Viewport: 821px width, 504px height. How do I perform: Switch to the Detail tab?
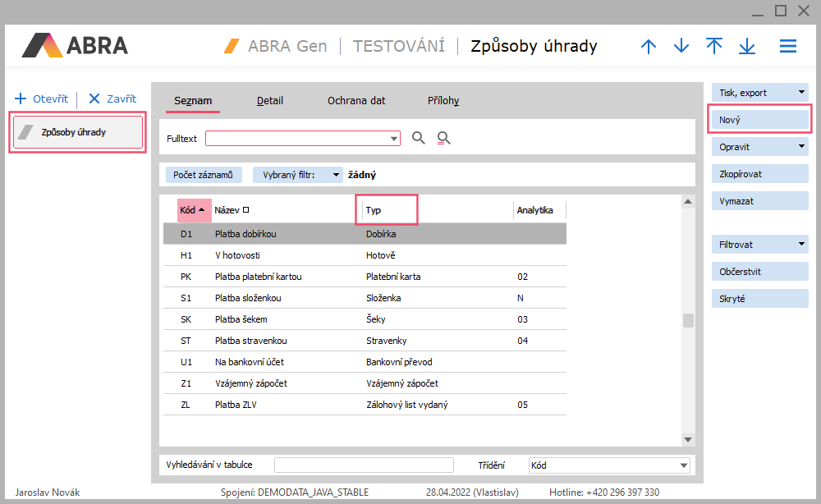pyautogui.click(x=269, y=101)
